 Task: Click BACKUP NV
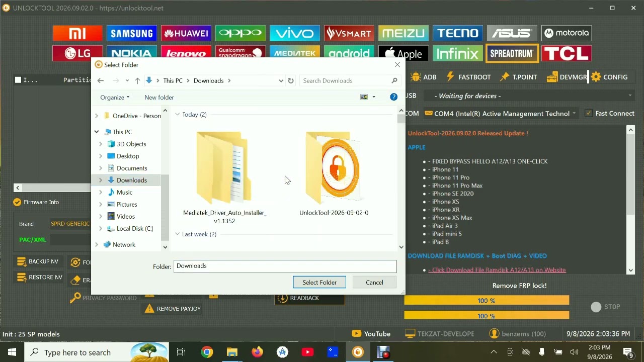coord(38,261)
